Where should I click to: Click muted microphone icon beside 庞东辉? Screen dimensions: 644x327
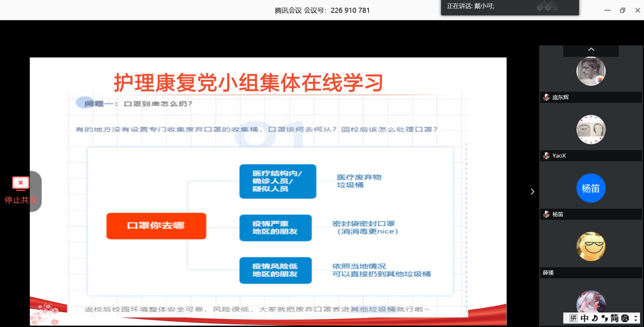tap(546, 97)
